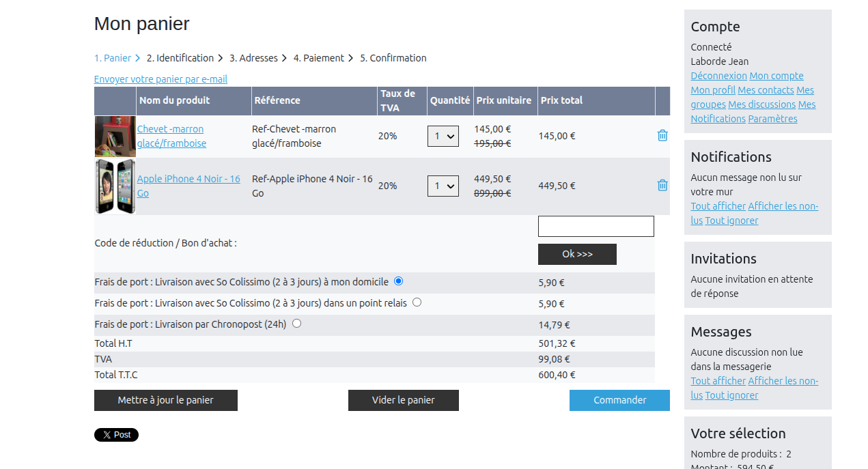
Task: Open the iPhone 4 product thumbnail
Action: pos(115,186)
